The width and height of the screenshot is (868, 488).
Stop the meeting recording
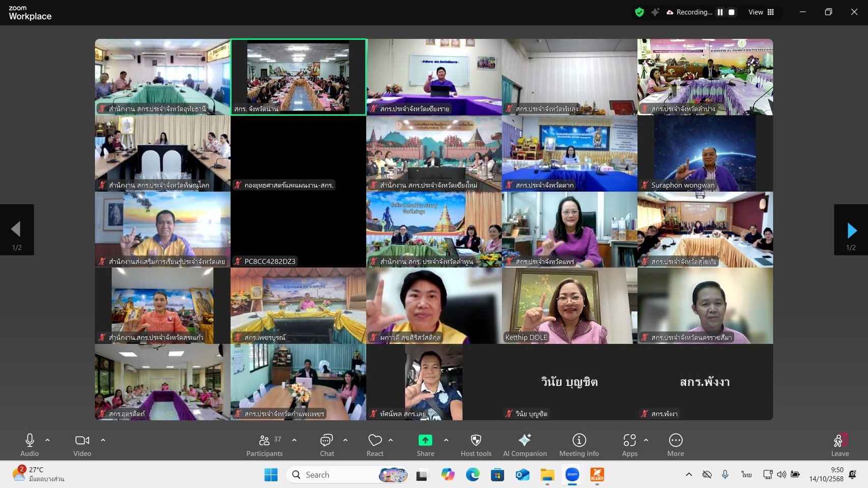coord(732,12)
